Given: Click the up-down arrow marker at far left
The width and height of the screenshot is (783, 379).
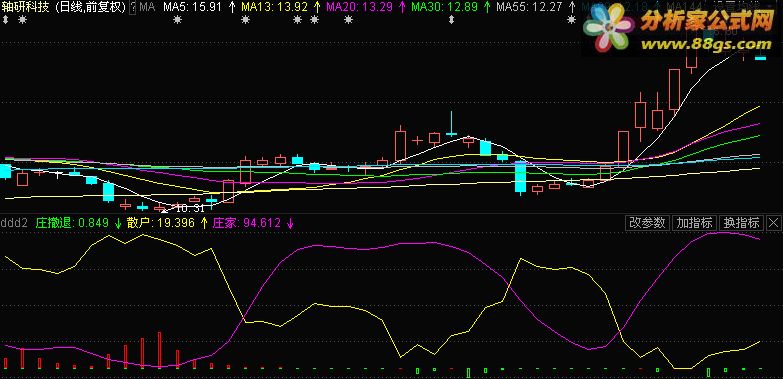Looking at the screenshot, I should pyautogui.click(x=5, y=20).
